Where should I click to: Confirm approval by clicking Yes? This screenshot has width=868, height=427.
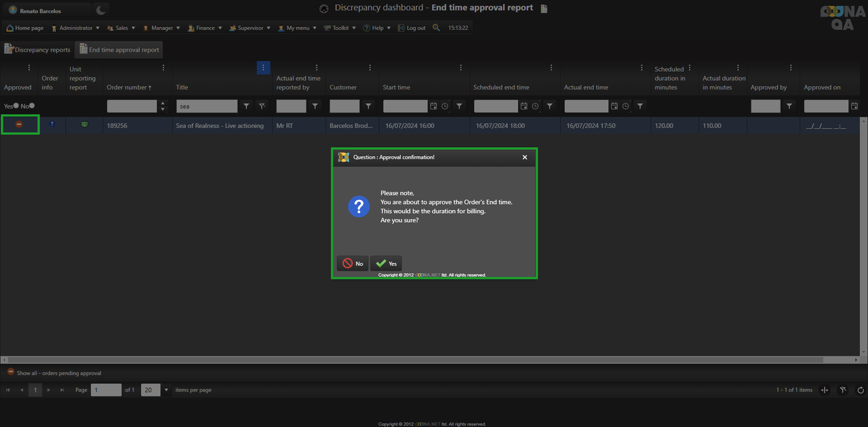click(387, 264)
